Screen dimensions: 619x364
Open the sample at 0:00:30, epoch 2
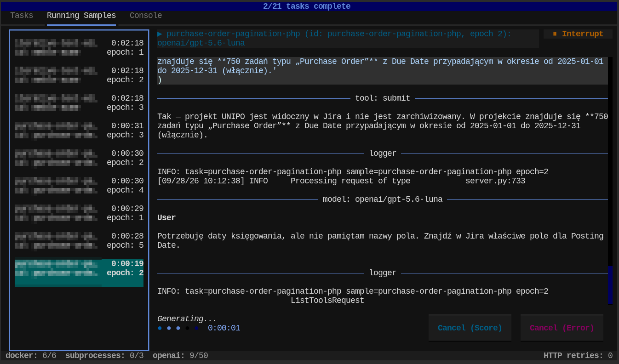[x=79, y=158]
